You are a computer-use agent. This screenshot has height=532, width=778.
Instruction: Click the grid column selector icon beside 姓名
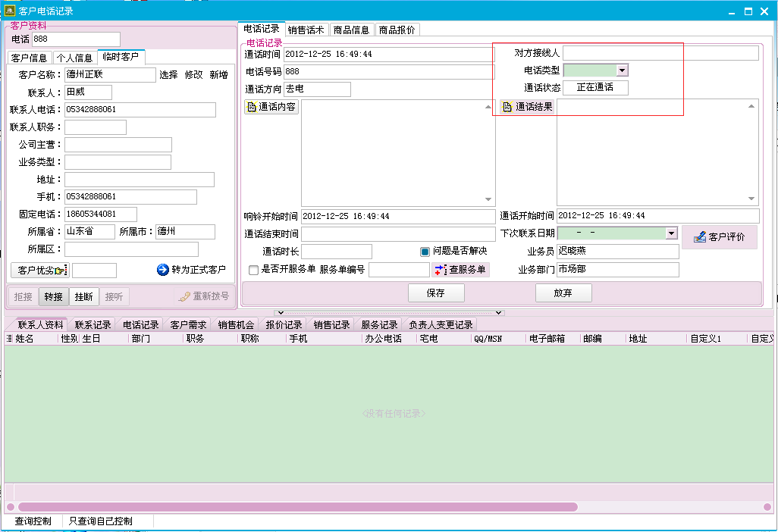pos(9,339)
